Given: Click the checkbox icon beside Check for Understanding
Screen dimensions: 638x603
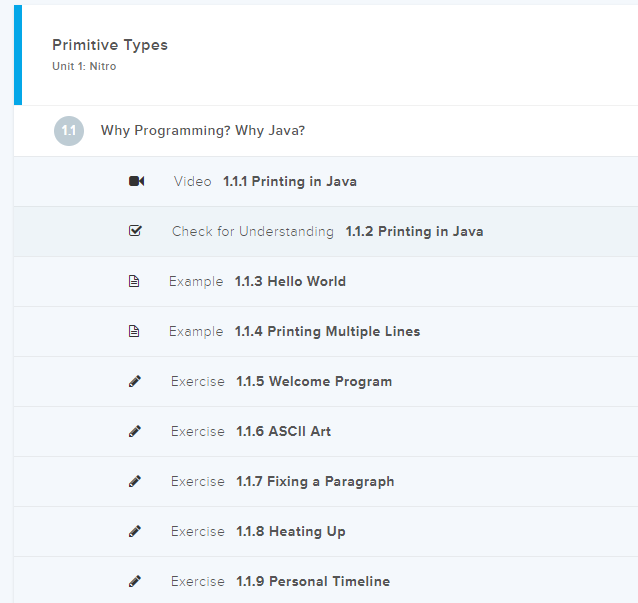Looking at the screenshot, I should click(x=136, y=231).
